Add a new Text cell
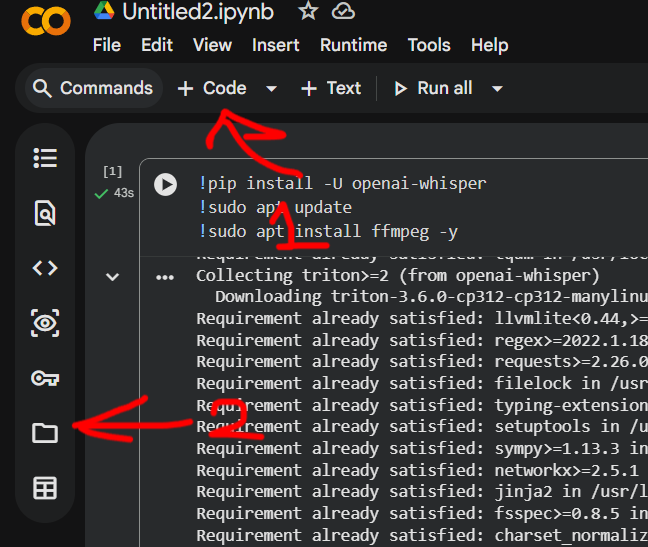The width and height of the screenshot is (648, 547). coord(331,88)
